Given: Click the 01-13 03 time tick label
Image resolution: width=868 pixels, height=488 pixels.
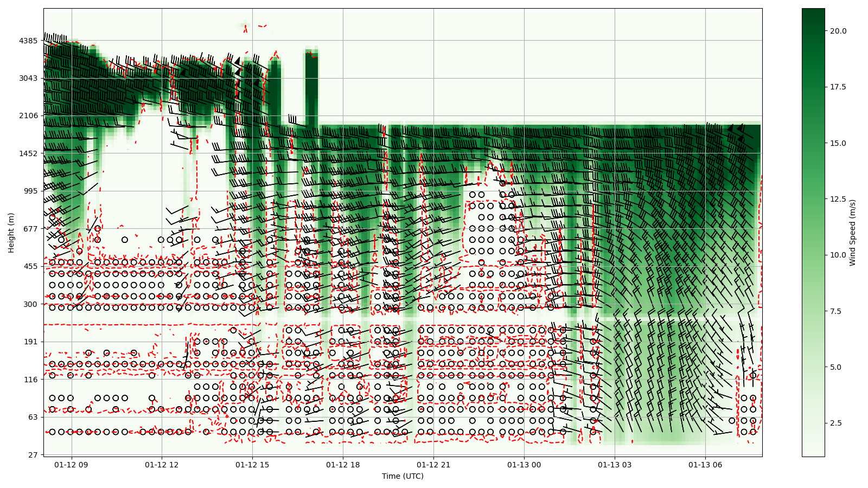Looking at the screenshot, I should tap(615, 465).
